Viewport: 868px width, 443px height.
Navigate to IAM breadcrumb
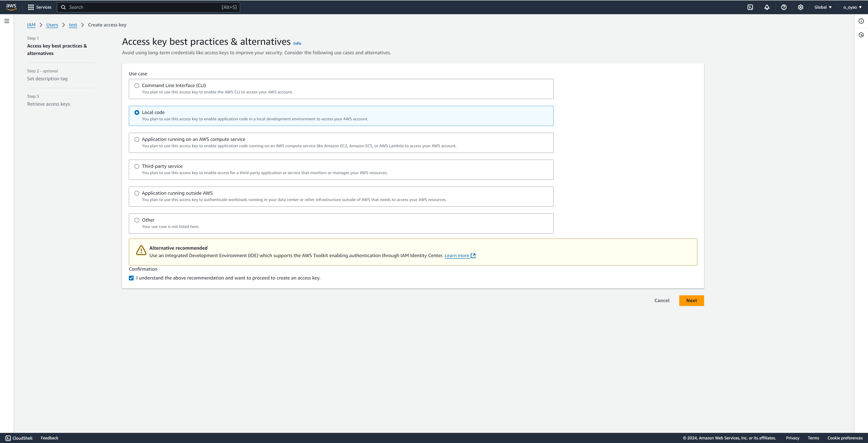(x=31, y=25)
